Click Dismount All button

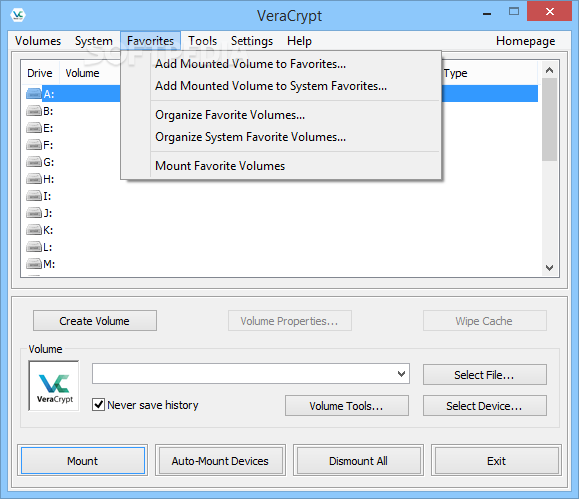point(358,461)
